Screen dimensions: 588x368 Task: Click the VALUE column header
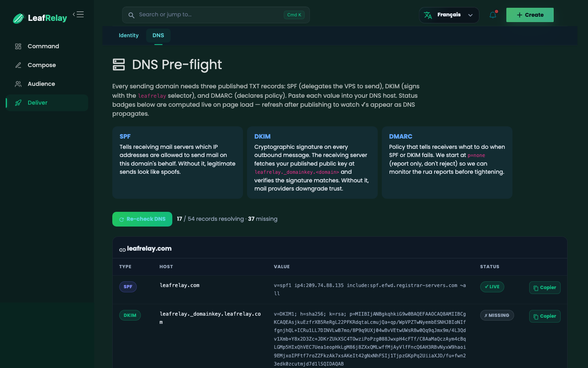282,267
